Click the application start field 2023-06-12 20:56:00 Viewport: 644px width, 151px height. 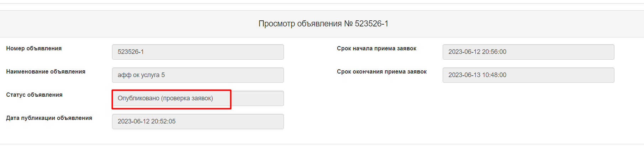tap(528, 52)
